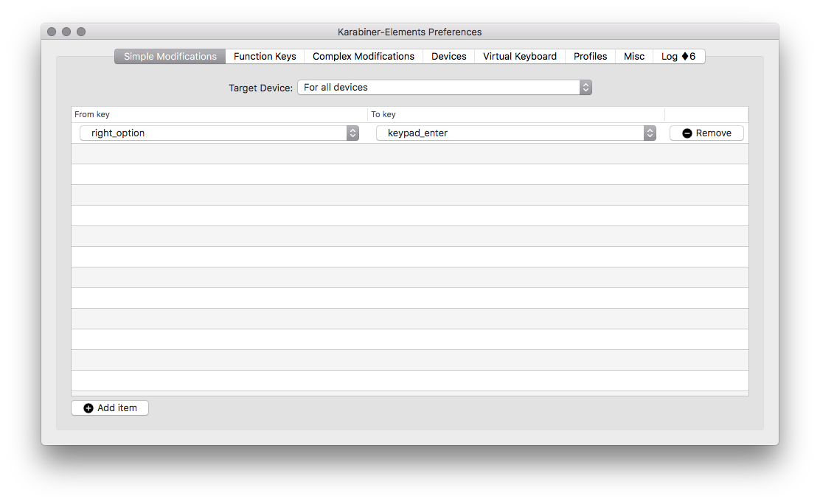
Task: Click the To key column header
Action: click(x=515, y=114)
